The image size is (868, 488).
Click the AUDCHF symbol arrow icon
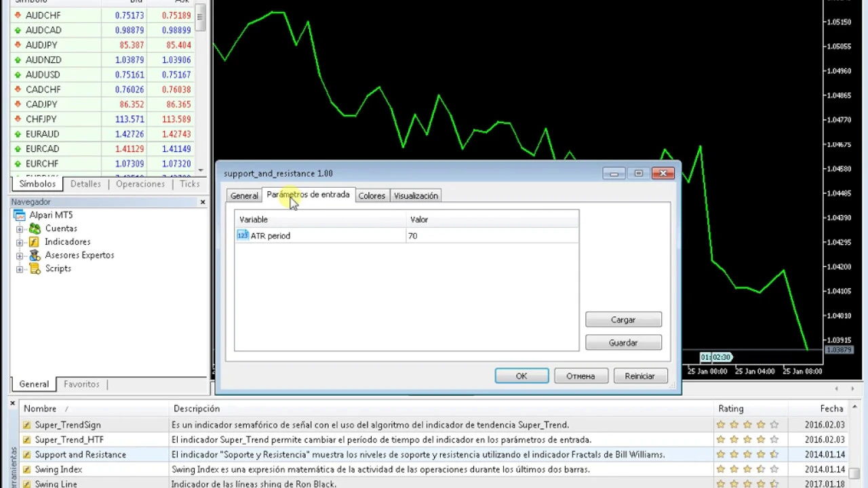18,15
